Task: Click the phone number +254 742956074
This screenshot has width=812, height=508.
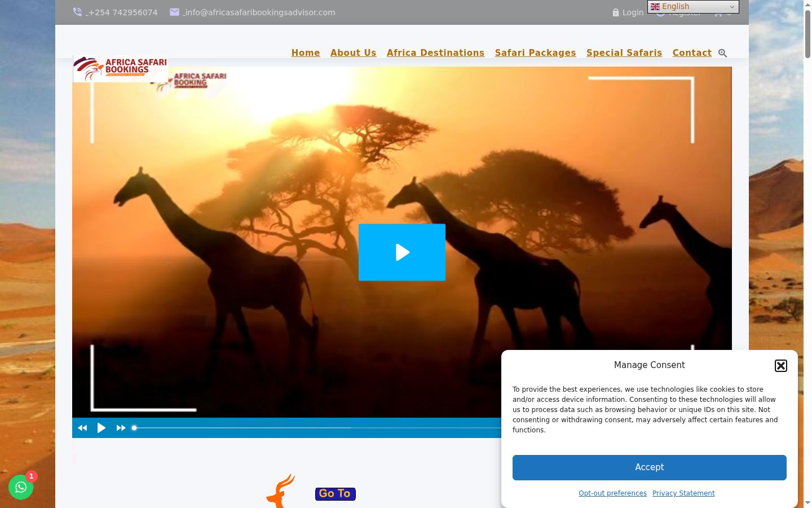Action: pos(121,12)
